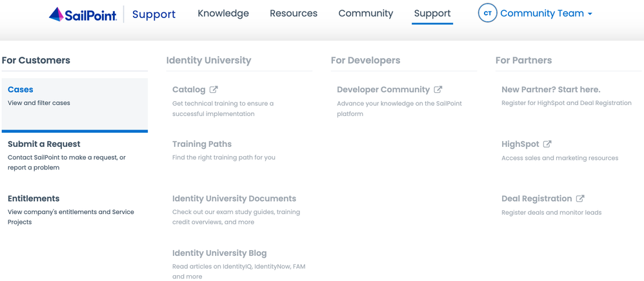Open the Resources menu
The height and width of the screenshot is (281, 644).
coord(294,14)
